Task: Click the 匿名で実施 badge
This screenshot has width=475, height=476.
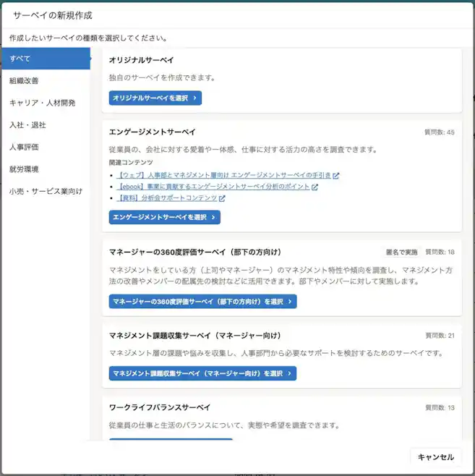Action: (401, 252)
